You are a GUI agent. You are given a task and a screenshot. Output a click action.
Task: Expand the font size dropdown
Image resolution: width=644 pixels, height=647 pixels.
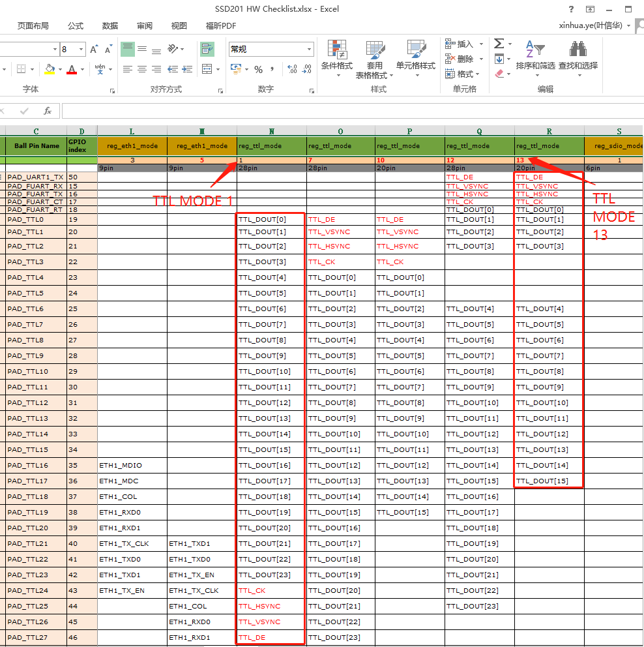[81, 50]
